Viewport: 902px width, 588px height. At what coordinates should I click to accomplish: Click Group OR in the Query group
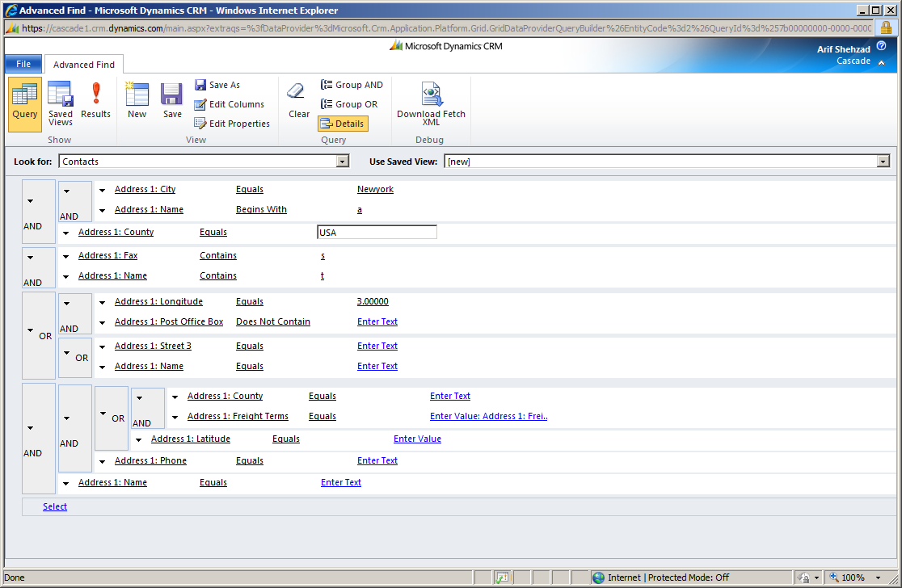pyautogui.click(x=349, y=104)
